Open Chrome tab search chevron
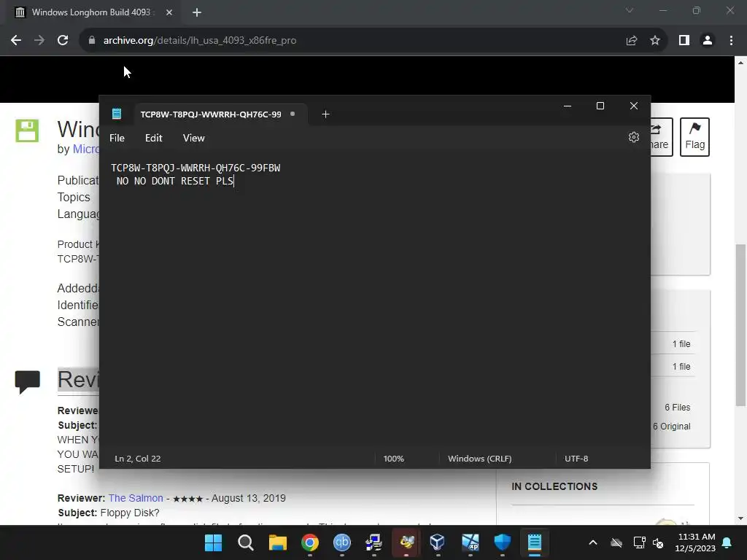This screenshot has height=560, width=747. click(x=630, y=10)
